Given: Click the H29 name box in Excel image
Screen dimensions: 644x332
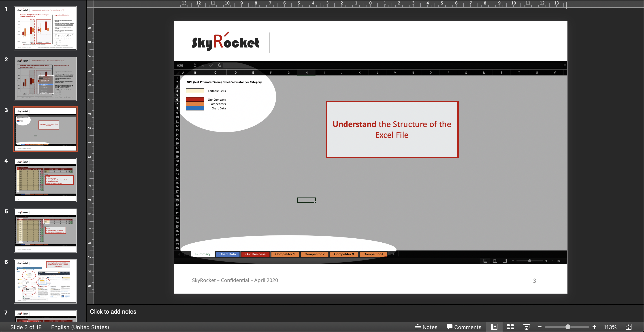Looking at the screenshot, I should point(184,65).
